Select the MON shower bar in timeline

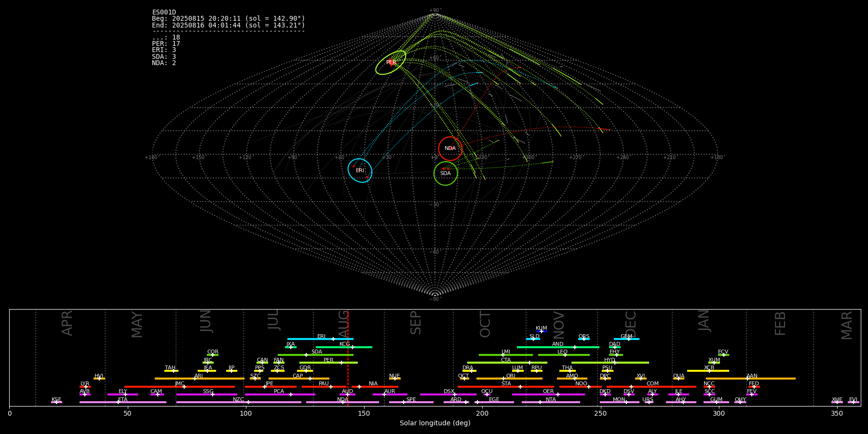620,402
